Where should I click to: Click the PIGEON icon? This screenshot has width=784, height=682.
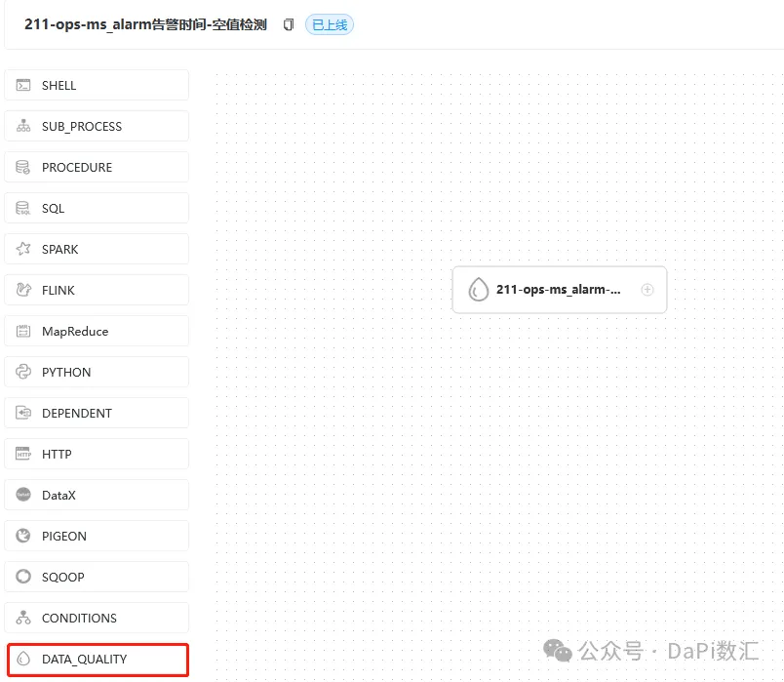pos(23,536)
